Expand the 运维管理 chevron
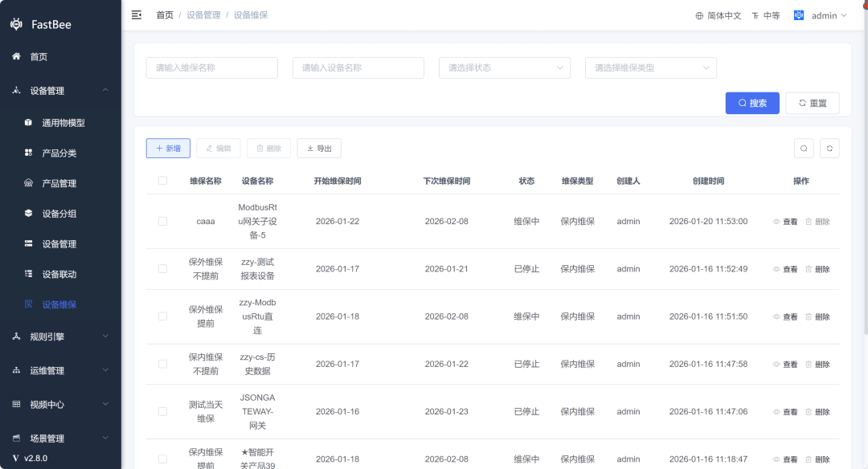868x469 pixels. (105, 370)
